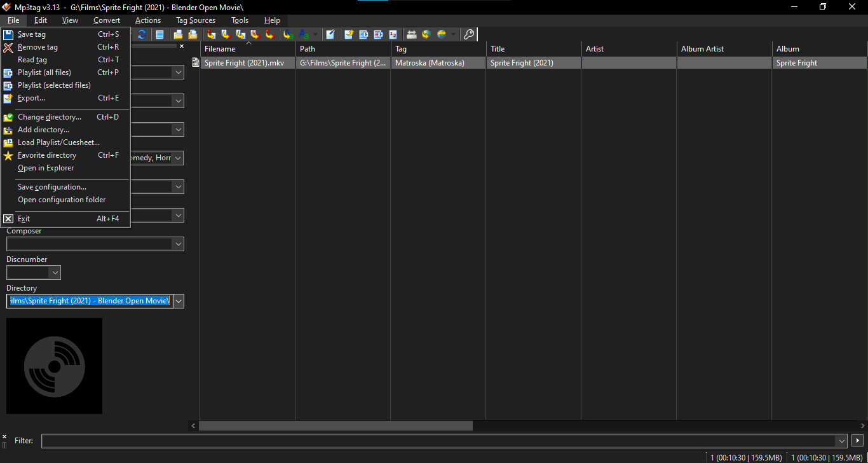868x463 pixels.
Task: Click inside the Filter input field
Action: coord(438,441)
